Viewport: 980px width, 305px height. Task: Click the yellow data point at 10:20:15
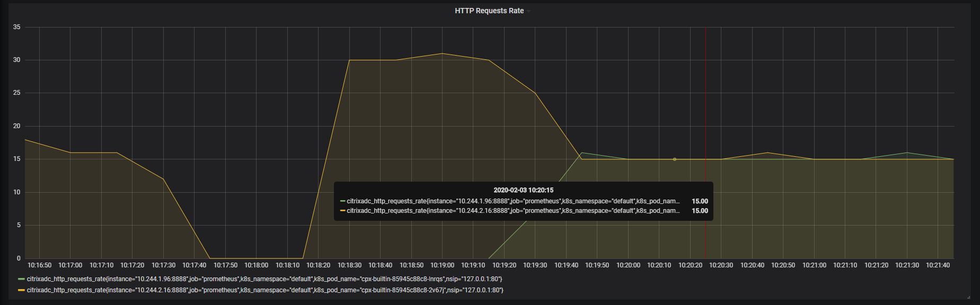(x=675, y=159)
